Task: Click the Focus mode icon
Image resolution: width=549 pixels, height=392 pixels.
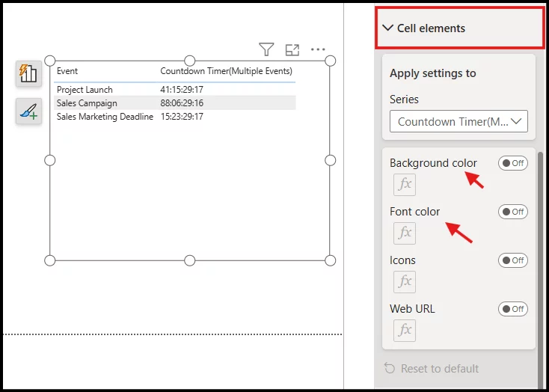Action: click(x=292, y=49)
